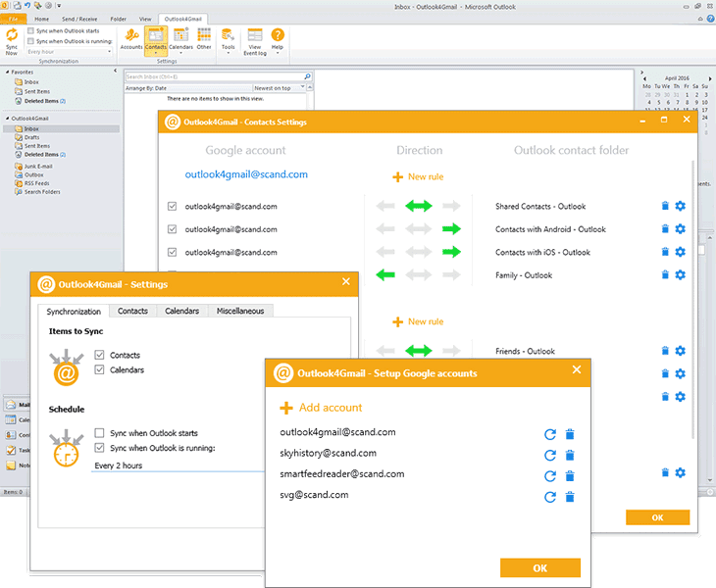The width and height of the screenshot is (716, 588).
Task: Refresh the svg@scand.com account
Action: tap(550, 497)
